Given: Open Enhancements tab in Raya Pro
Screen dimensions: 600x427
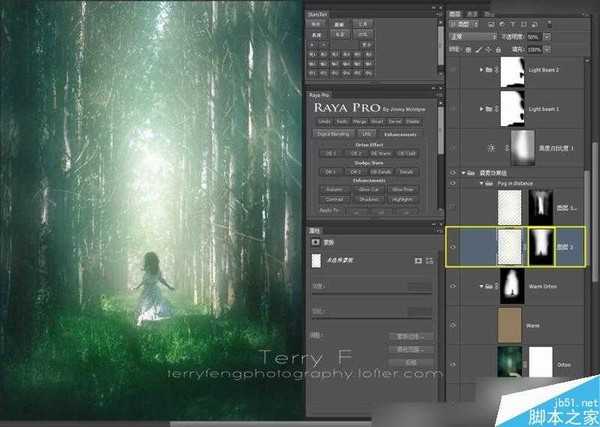Looking at the screenshot, I should [400, 134].
